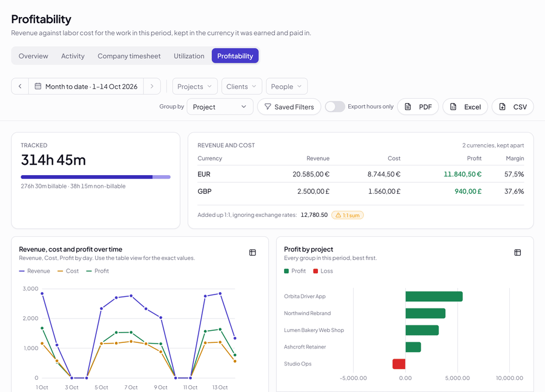Image resolution: width=545 pixels, height=392 pixels.
Task: Click the Northwind Rebrand profit bar
Action: click(426, 313)
